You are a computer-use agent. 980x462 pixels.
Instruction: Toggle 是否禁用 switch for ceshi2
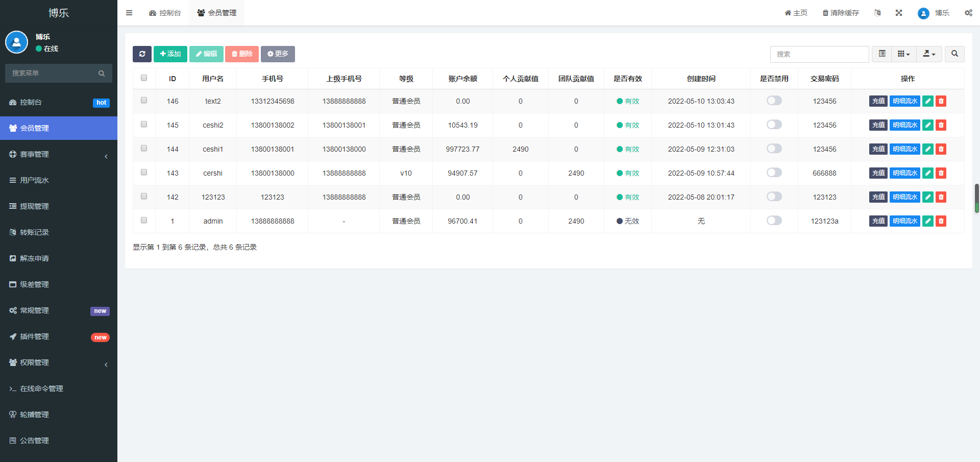click(774, 125)
